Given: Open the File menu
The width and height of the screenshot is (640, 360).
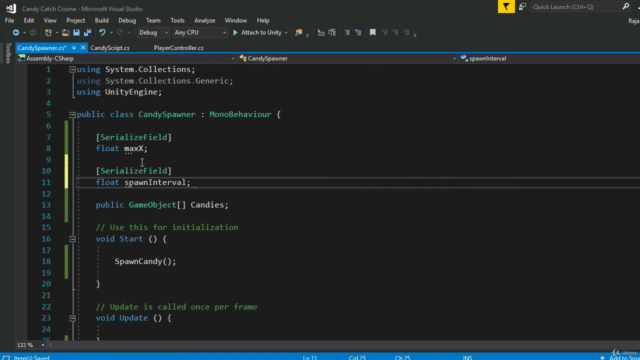Looking at the screenshot, I should (9, 20).
